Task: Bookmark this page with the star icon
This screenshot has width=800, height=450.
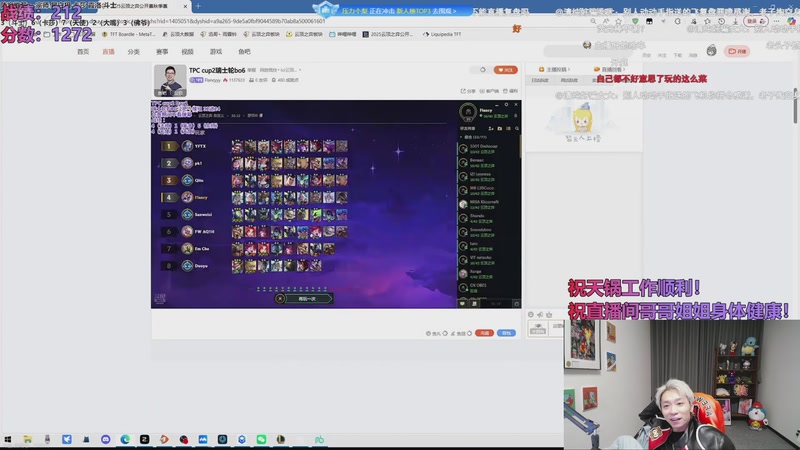Action: pyautogui.click(x=618, y=21)
